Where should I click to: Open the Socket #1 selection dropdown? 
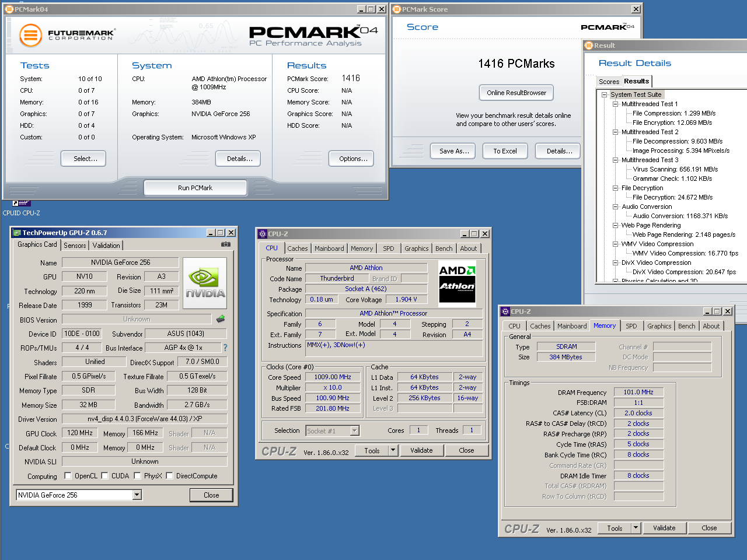354,430
